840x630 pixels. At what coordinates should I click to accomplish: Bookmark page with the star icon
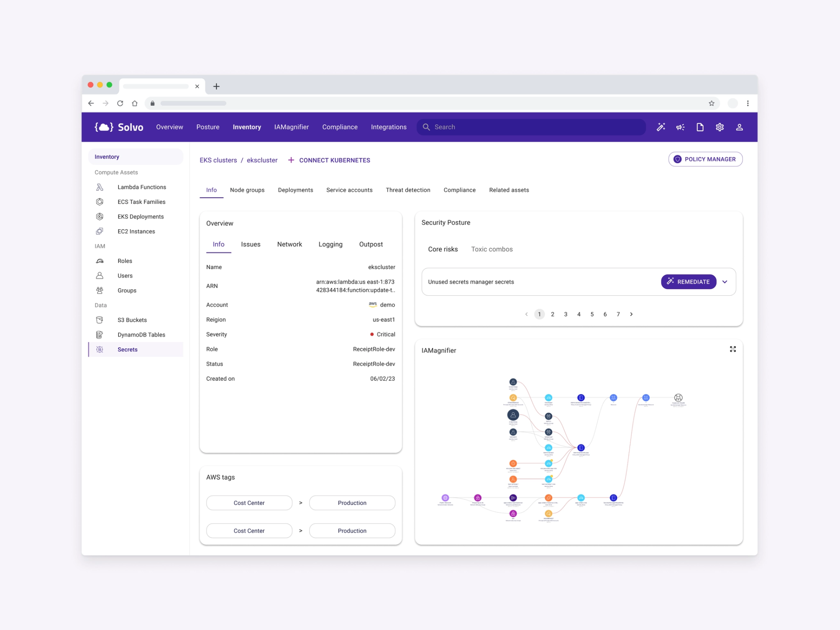[x=711, y=103]
